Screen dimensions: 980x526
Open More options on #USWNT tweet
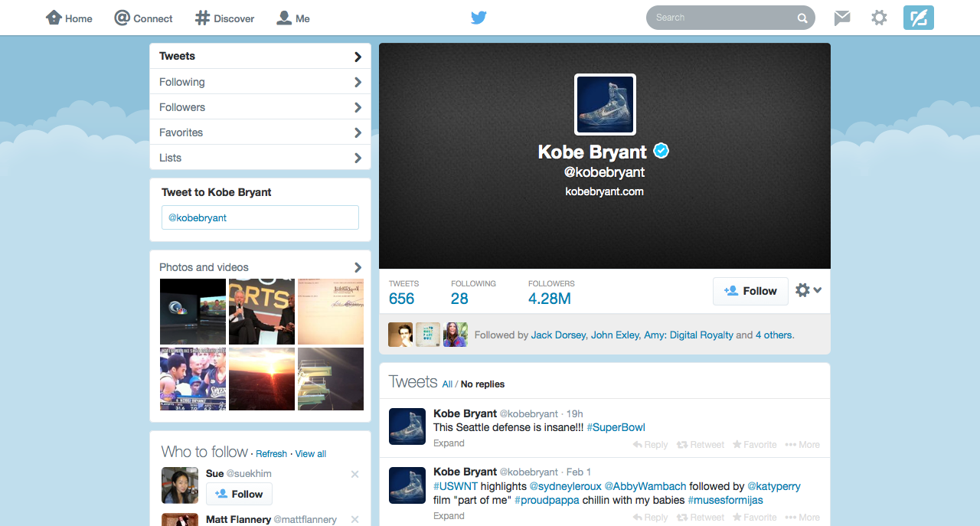802,518
